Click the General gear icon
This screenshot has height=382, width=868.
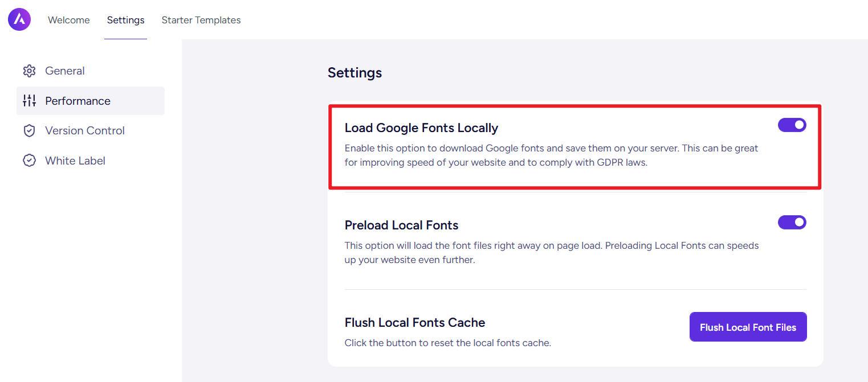[29, 71]
